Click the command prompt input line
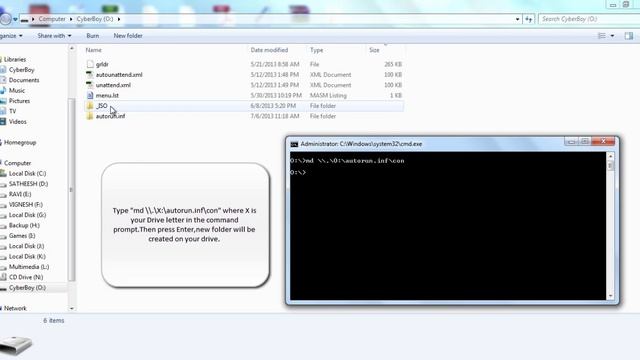This screenshot has height=360, width=640. 298,173
